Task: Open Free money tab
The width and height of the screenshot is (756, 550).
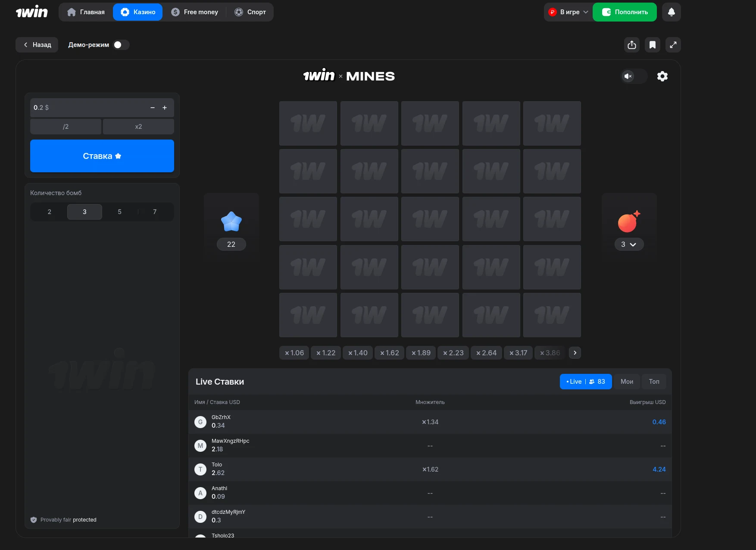Action: (195, 12)
